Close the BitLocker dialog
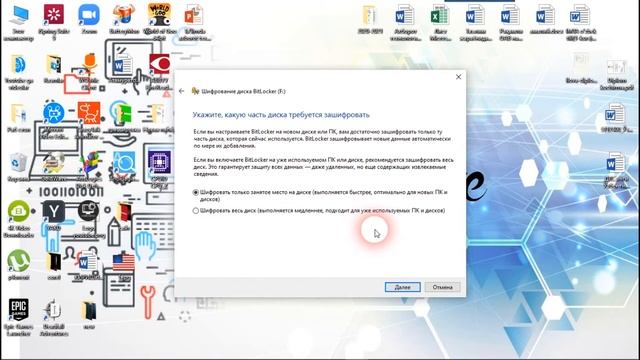The height and width of the screenshot is (360, 640). pyautogui.click(x=458, y=77)
